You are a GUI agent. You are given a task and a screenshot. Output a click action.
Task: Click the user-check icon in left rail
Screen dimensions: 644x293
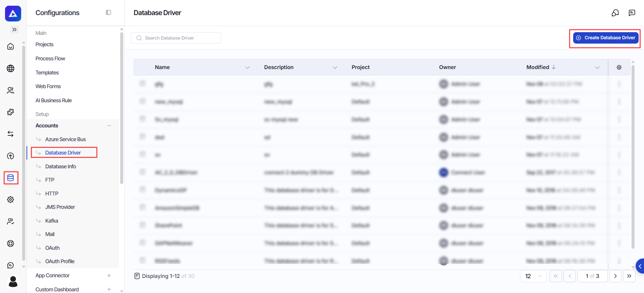click(10, 221)
